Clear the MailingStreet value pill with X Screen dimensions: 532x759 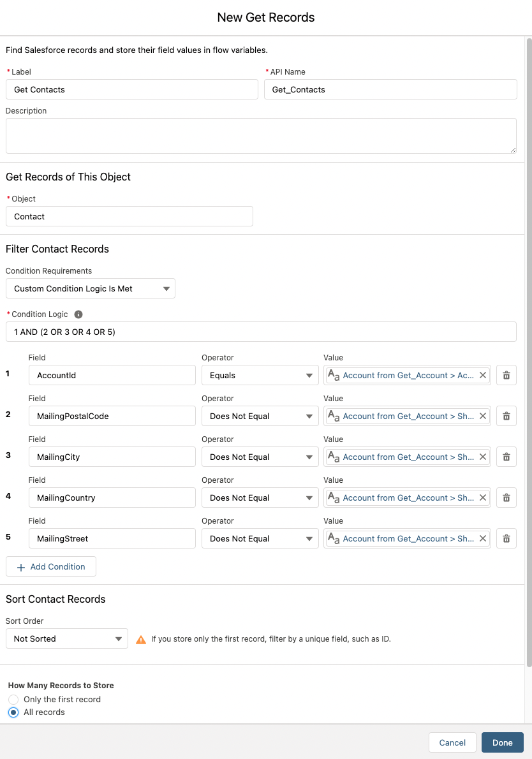tap(483, 539)
